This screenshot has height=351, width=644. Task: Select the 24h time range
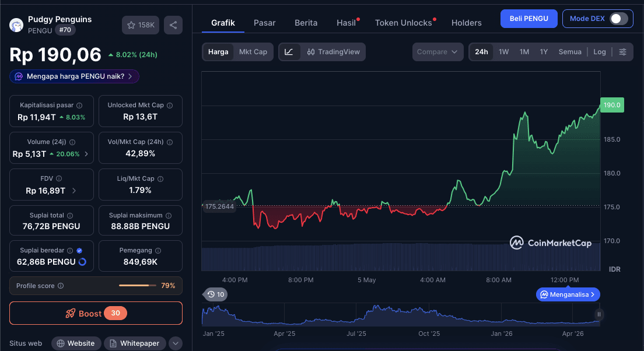pyautogui.click(x=481, y=52)
